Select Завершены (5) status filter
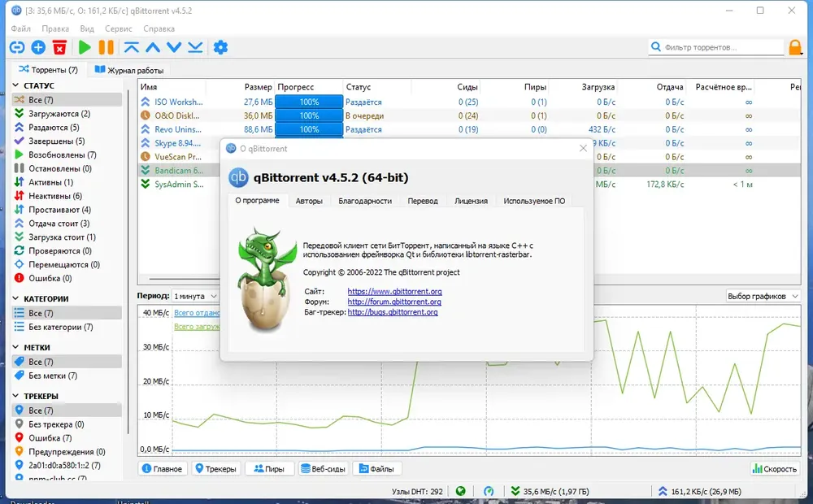Image resolution: width=813 pixels, height=504 pixels. (x=67, y=141)
